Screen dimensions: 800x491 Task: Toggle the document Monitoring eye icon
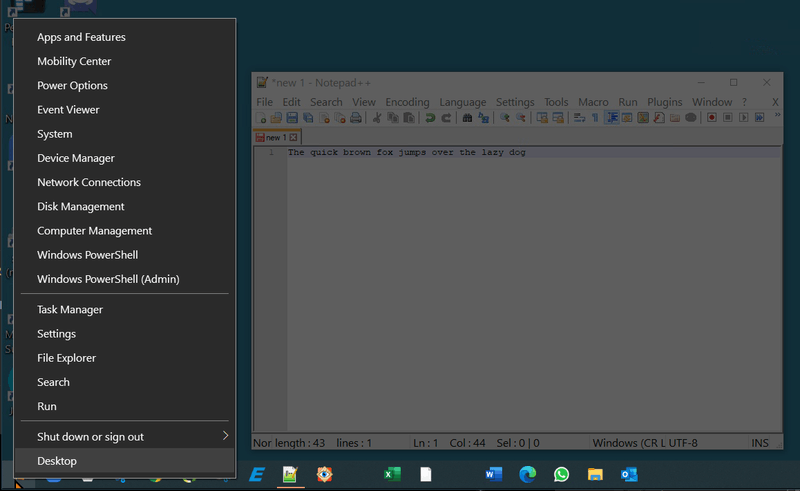click(690, 118)
